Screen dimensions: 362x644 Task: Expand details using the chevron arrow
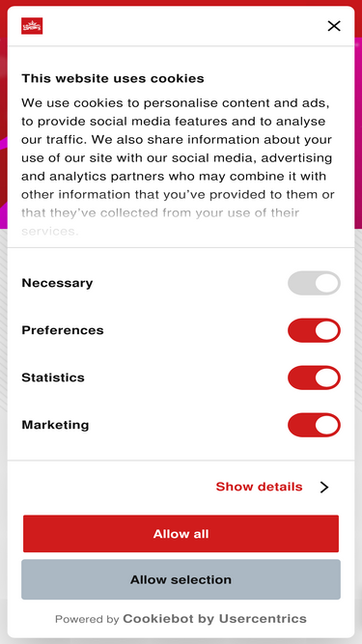(324, 488)
